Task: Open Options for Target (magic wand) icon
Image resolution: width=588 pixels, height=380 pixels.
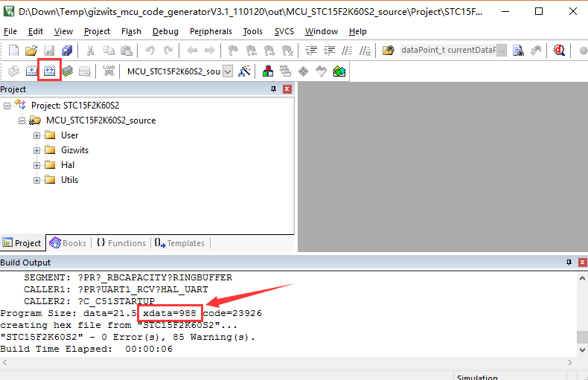Action: click(x=244, y=71)
